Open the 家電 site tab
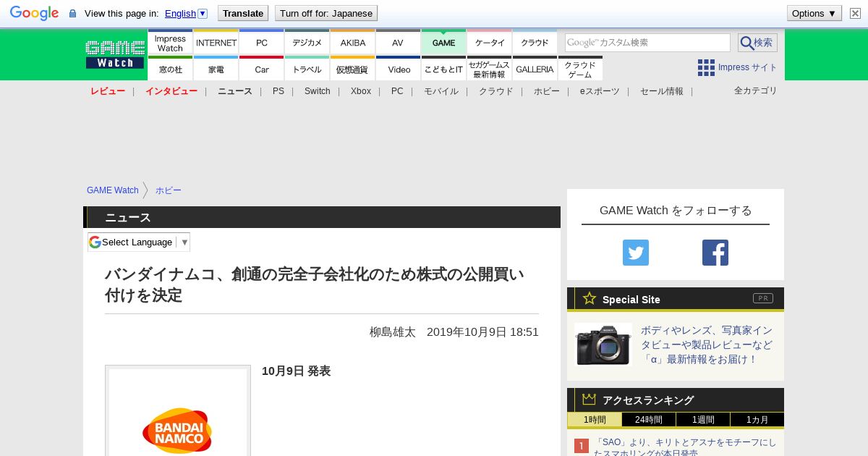 [x=216, y=69]
